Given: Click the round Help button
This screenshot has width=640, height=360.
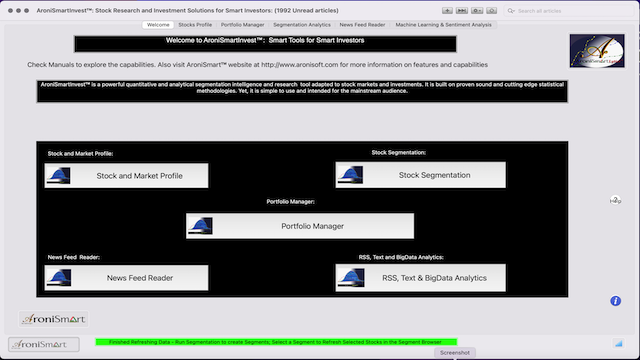Looking at the screenshot, I should pos(616,200).
